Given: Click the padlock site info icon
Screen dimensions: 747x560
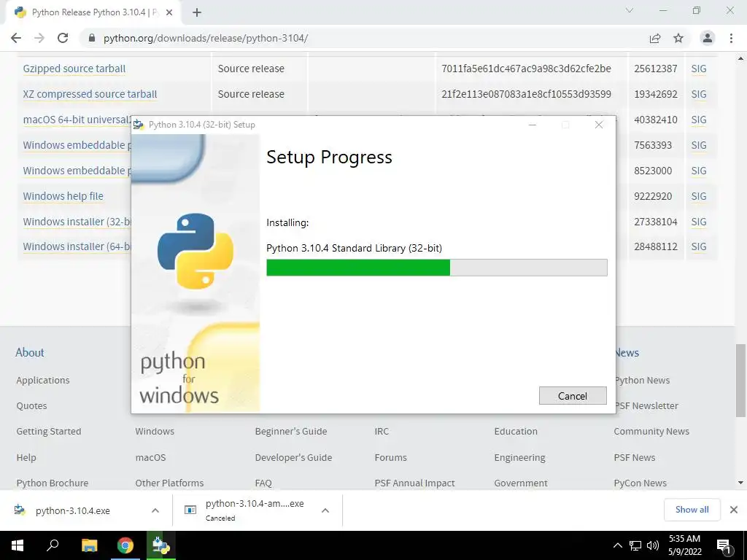Looking at the screenshot, I should pyautogui.click(x=92, y=38).
